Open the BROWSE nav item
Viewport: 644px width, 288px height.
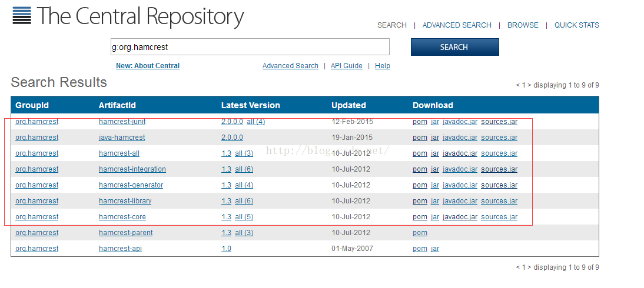click(523, 25)
